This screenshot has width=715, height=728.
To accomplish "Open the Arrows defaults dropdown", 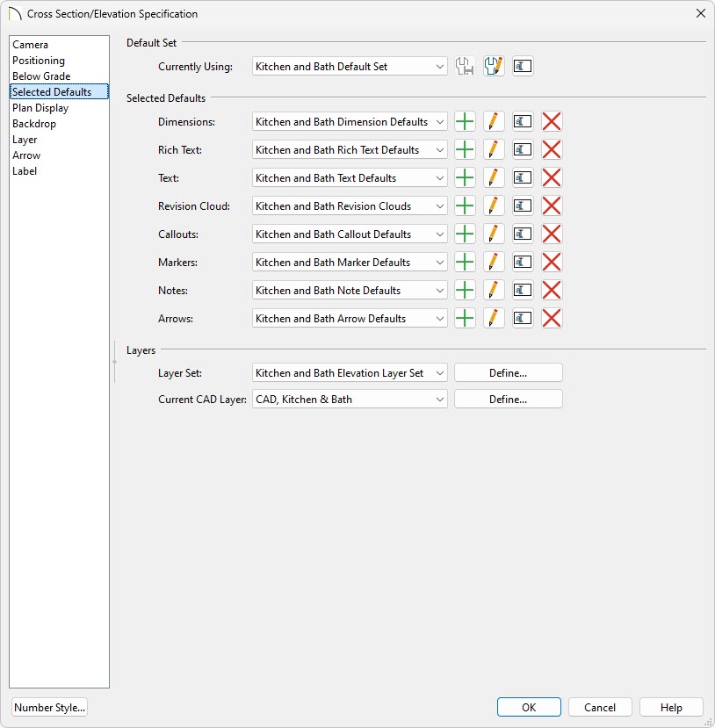I will tap(350, 319).
